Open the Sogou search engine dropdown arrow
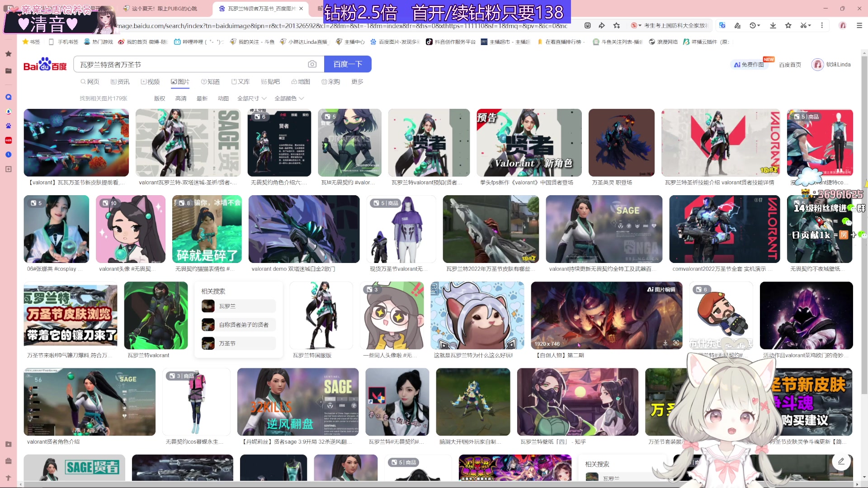868x488 pixels. pyautogui.click(x=640, y=25)
